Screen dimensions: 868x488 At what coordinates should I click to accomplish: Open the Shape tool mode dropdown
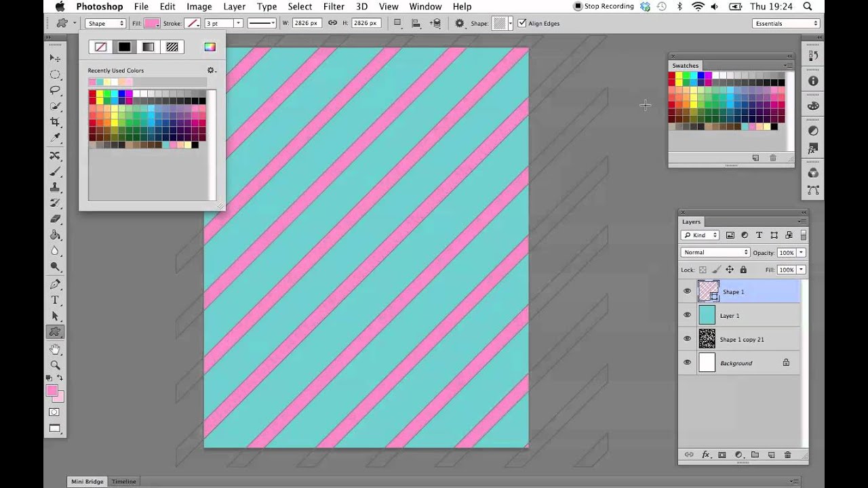[x=106, y=23]
